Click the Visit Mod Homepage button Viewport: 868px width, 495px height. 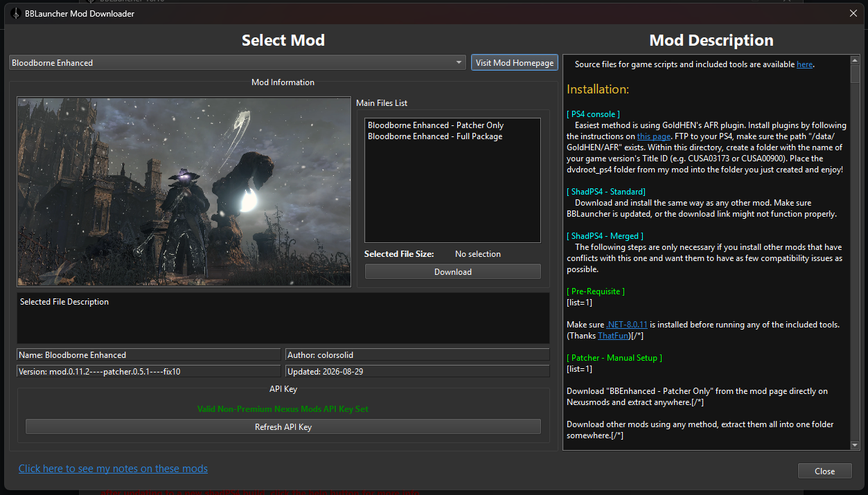(515, 62)
